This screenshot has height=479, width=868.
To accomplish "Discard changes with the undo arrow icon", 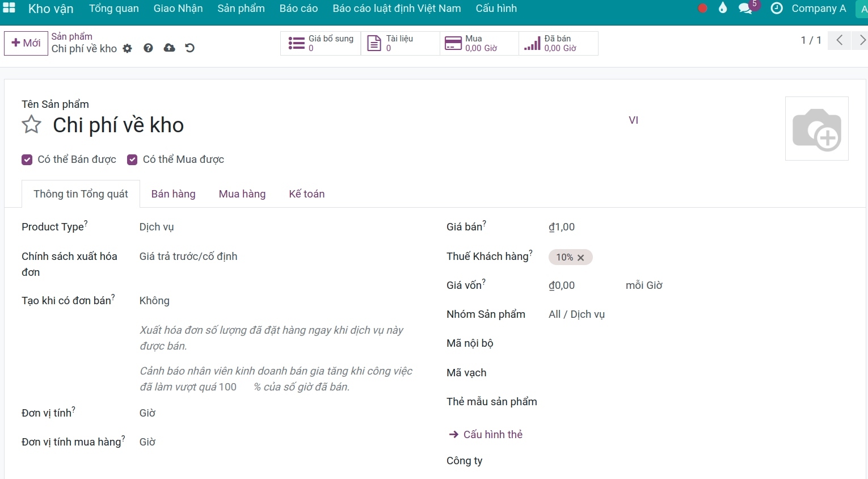I will tap(190, 48).
